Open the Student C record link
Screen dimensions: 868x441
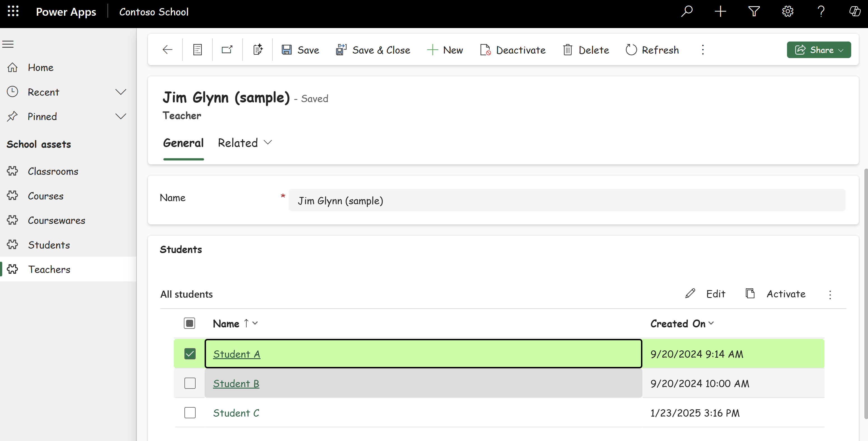point(236,413)
